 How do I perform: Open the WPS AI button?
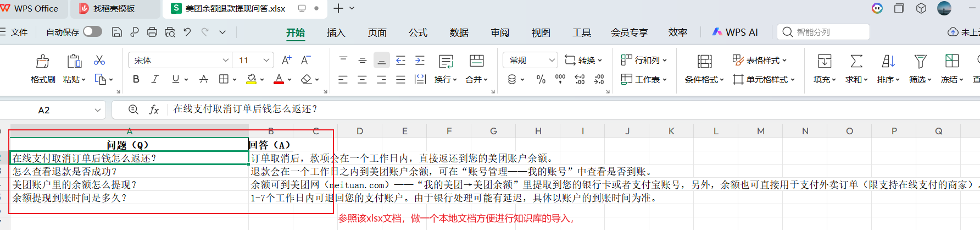[x=735, y=32]
